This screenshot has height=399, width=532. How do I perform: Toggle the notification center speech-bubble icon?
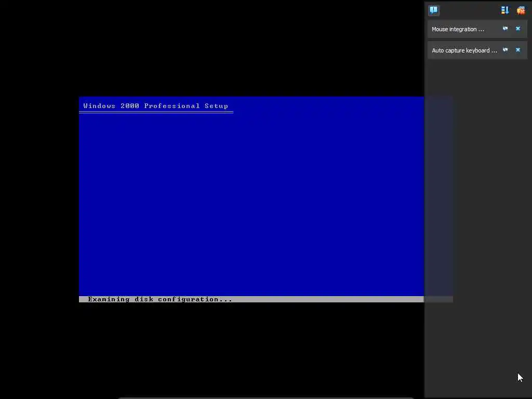433,10
